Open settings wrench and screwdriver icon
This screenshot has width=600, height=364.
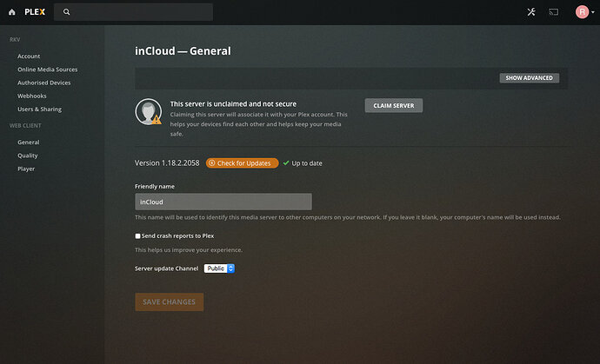(x=531, y=12)
